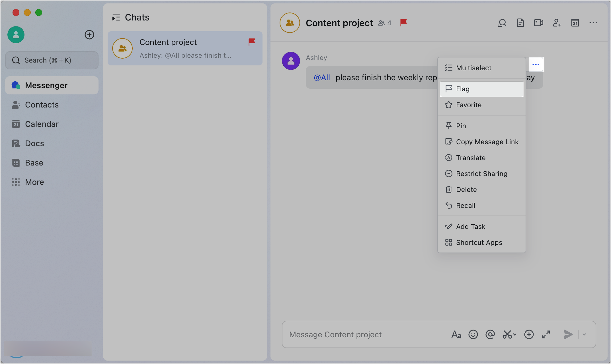Mention someone with the @ icon

[490, 334]
